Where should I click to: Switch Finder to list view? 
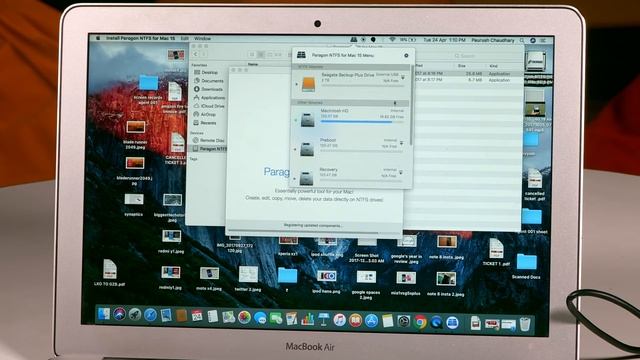pyautogui.click(x=260, y=54)
